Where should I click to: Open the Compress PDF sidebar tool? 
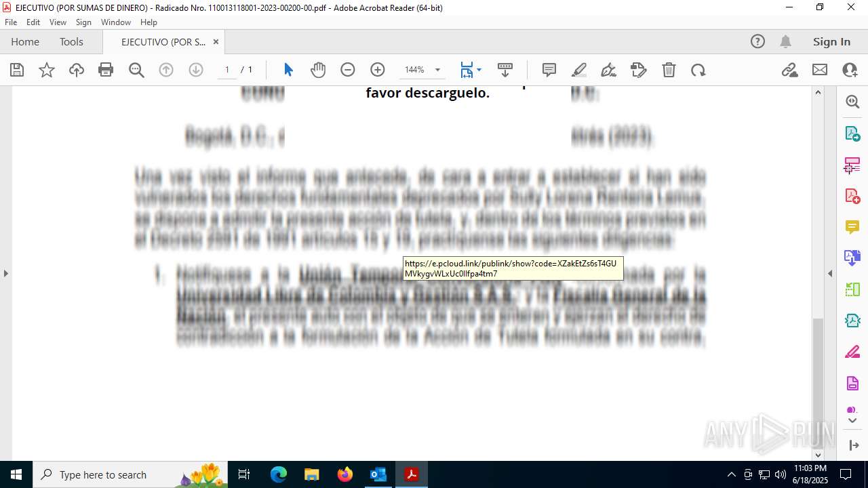[x=852, y=321]
